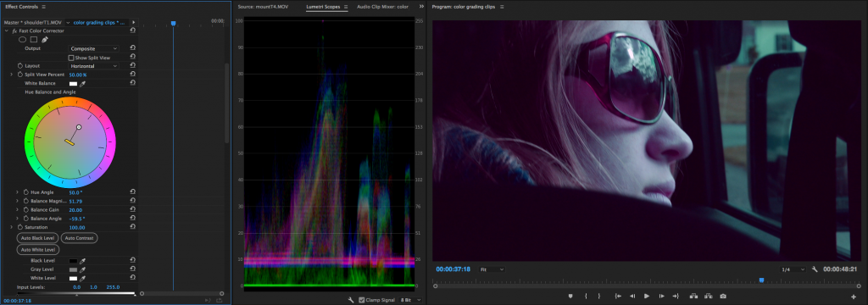The width and height of the screenshot is (868, 305).
Task: Reset the Balance Gain parameter
Action: coord(133,210)
